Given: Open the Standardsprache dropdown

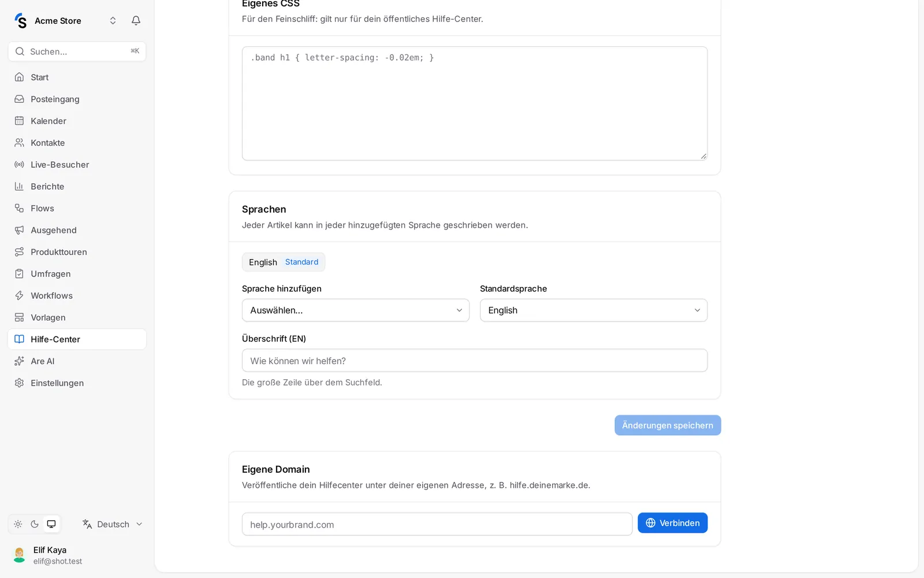Looking at the screenshot, I should 594,310.
